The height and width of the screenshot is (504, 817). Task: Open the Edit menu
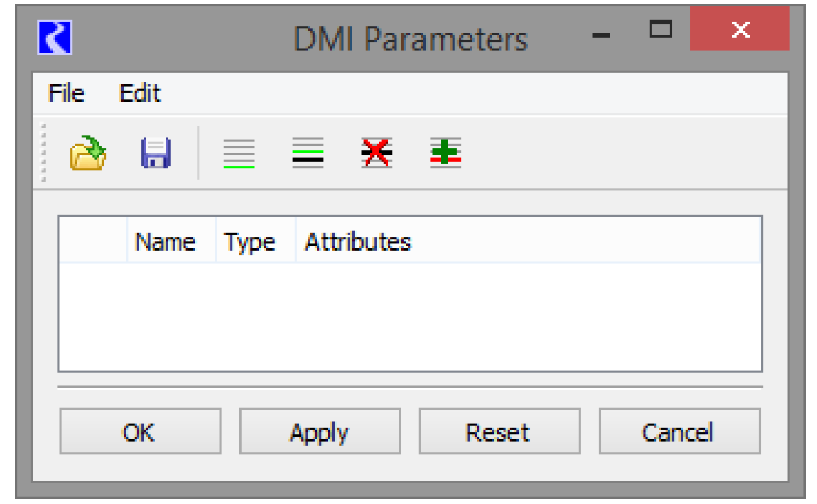[140, 94]
